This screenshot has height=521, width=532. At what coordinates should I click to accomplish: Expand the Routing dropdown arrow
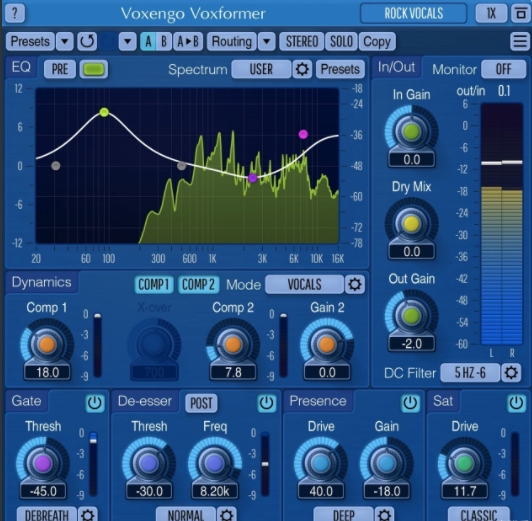(267, 41)
